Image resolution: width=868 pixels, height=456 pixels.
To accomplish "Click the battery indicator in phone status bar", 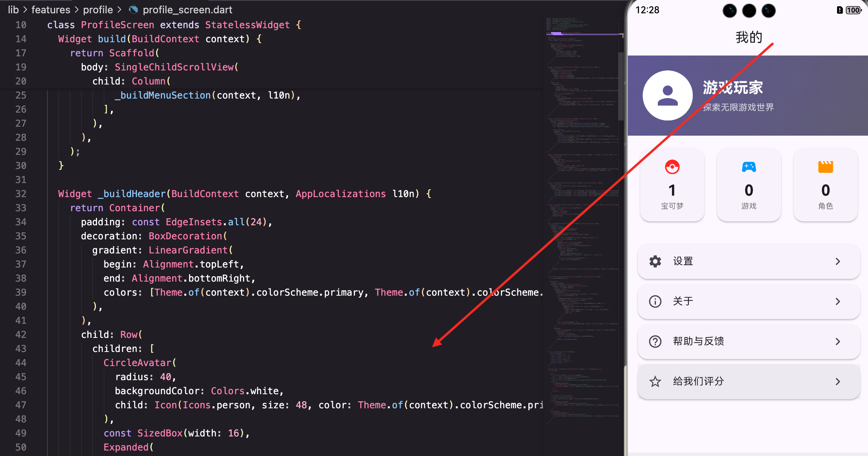I will tap(853, 10).
